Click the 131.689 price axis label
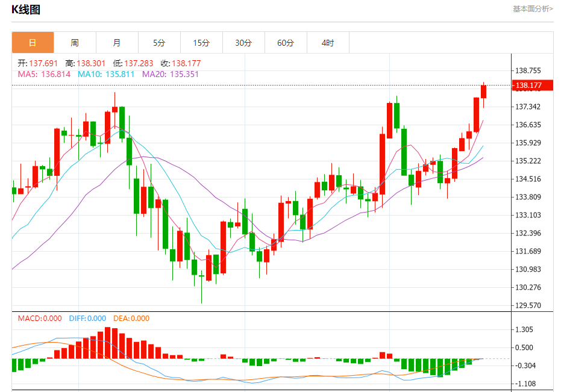This screenshot has width=564, height=392. coord(528,251)
